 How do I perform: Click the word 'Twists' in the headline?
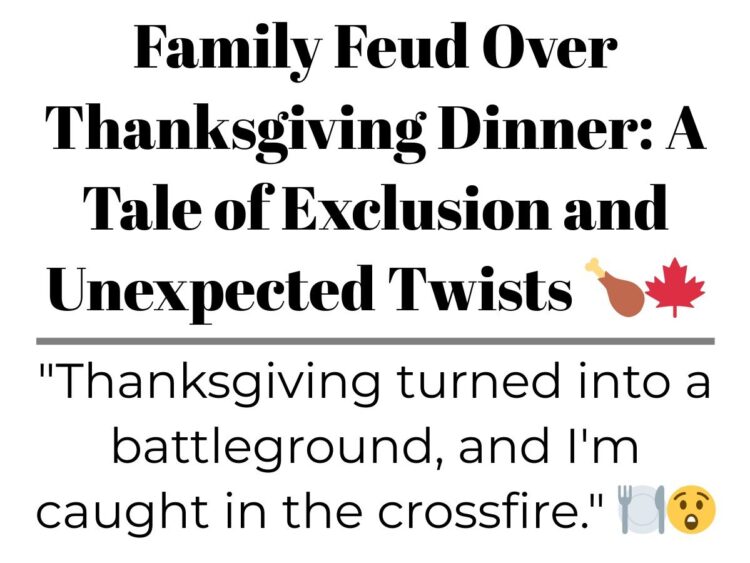point(481,287)
